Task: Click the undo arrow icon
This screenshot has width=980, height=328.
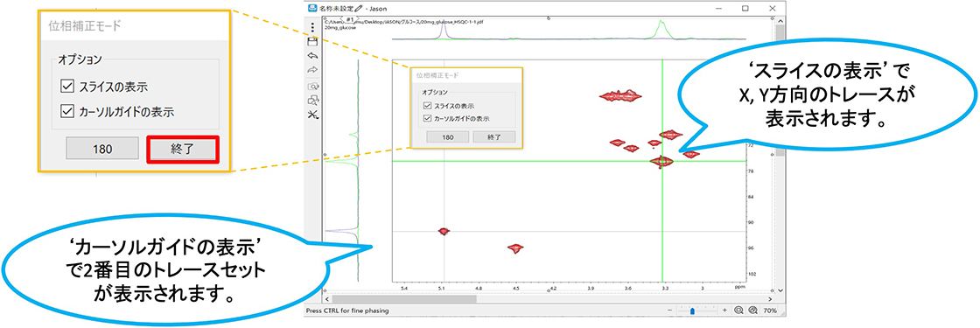Action: point(313,56)
